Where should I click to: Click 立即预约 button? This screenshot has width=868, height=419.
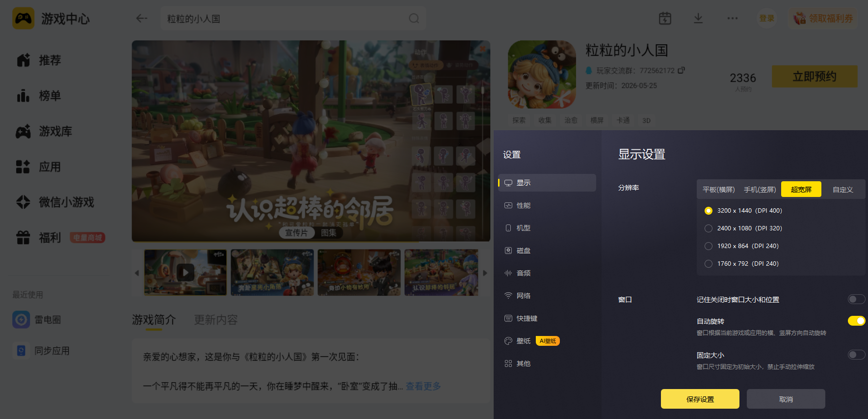(x=815, y=77)
